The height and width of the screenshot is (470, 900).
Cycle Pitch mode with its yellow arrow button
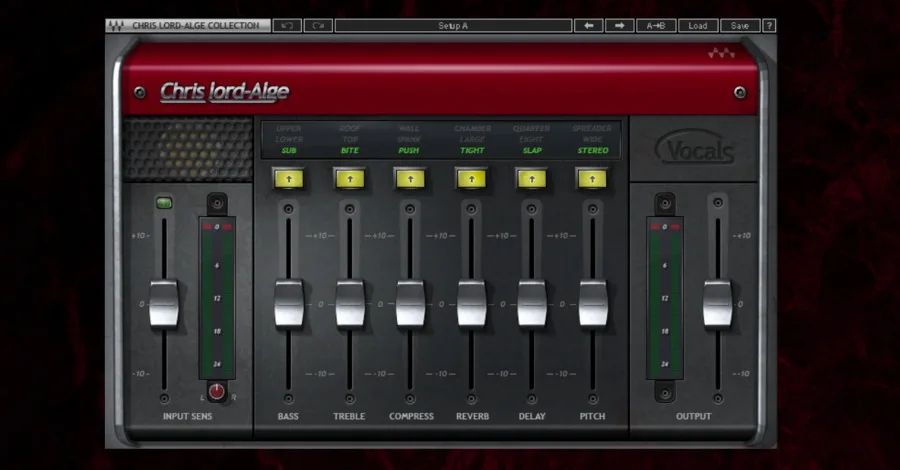tap(592, 179)
